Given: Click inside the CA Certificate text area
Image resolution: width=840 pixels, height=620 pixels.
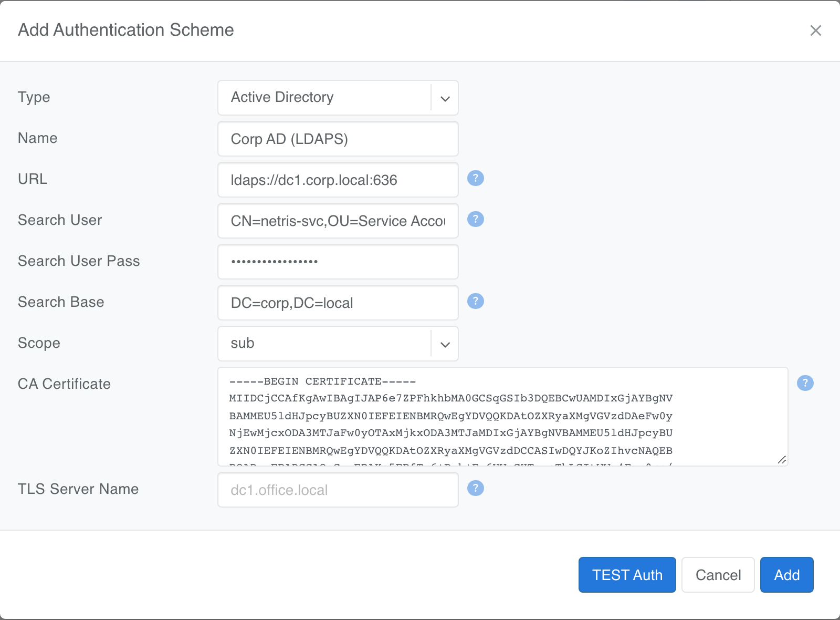Looking at the screenshot, I should 503,417.
